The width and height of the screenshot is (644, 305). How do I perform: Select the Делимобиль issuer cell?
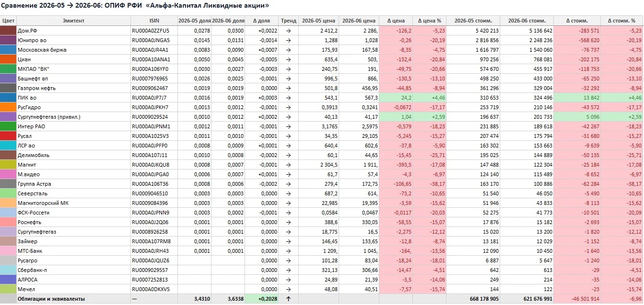point(73,155)
